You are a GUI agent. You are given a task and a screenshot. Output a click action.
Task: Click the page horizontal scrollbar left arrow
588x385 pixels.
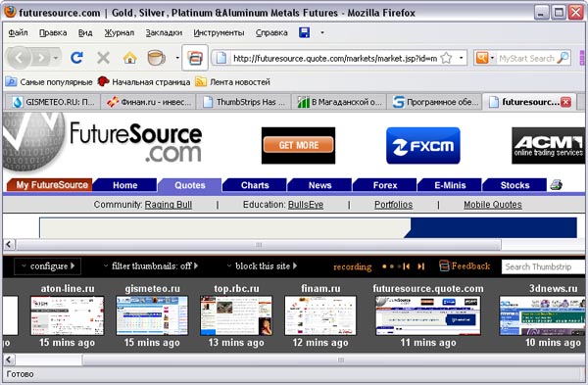click(9, 245)
